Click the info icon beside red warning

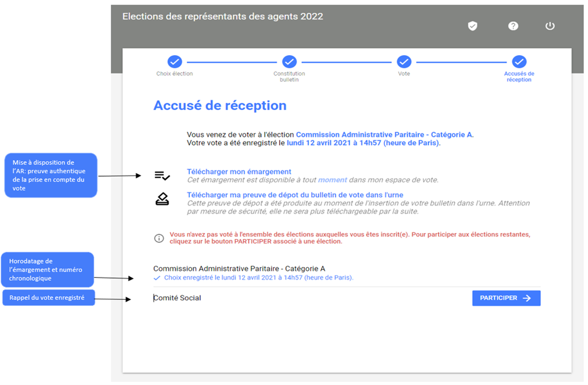(159, 238)
